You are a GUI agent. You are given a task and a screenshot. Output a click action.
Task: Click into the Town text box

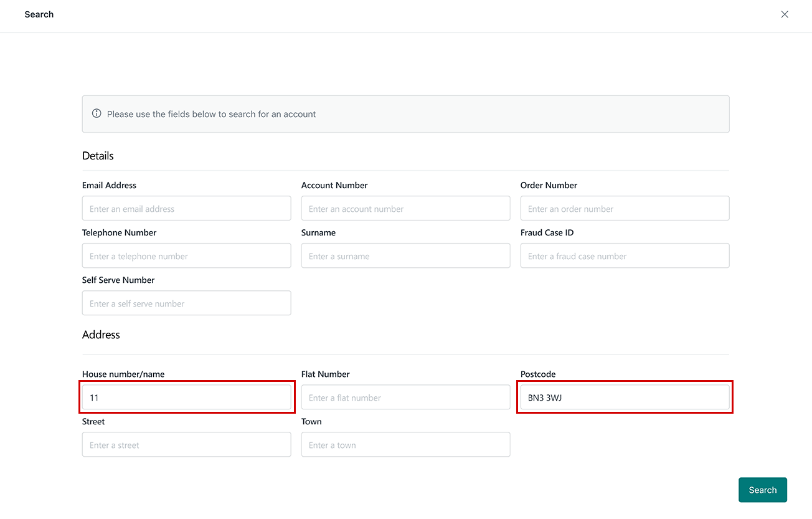point(405,445)
